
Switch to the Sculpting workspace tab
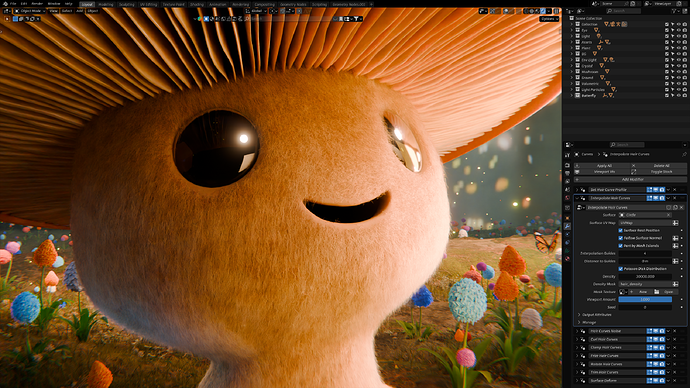(127, 4)
